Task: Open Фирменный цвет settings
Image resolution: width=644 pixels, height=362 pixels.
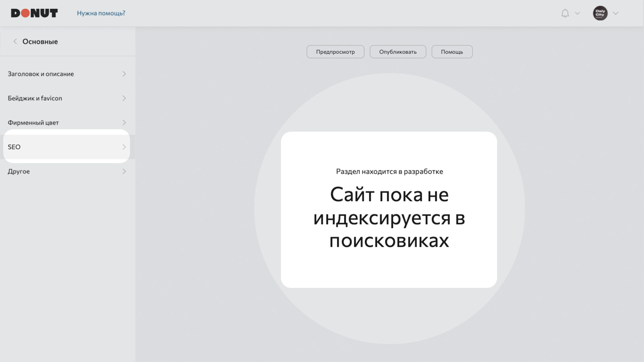Action: (x=68, y=122)
